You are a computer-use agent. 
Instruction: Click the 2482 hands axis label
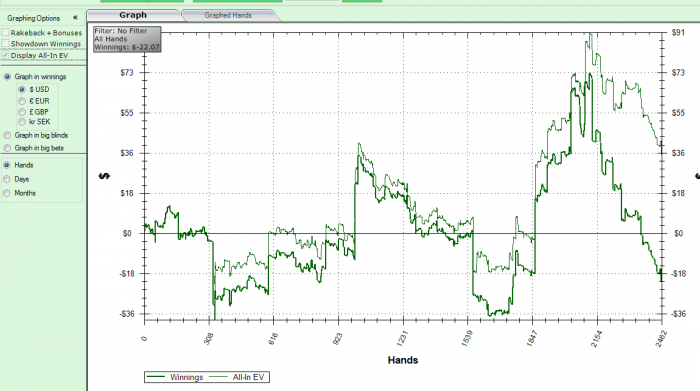tap(661, 338)
